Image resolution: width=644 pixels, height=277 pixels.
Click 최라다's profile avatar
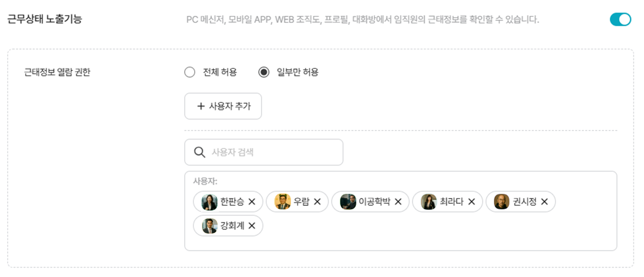(x=429, y=202)
